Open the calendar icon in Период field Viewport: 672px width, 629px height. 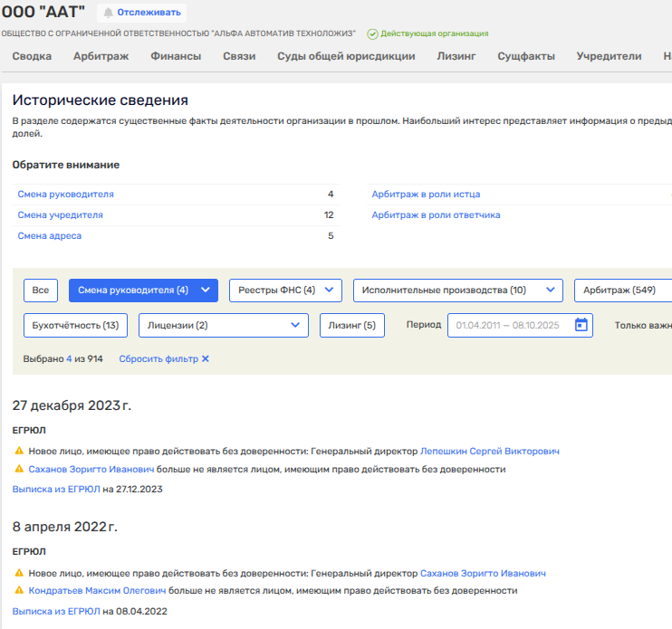click(x=581, y=325)
